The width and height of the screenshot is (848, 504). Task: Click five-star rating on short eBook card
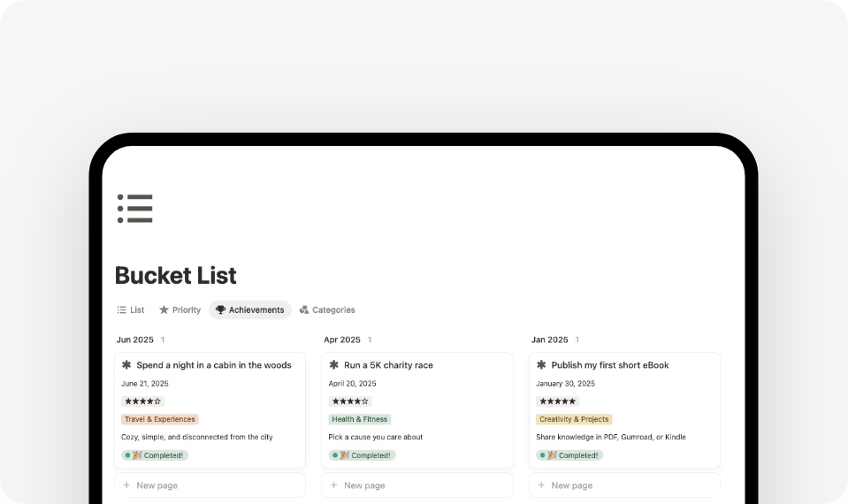pos(558,401)
